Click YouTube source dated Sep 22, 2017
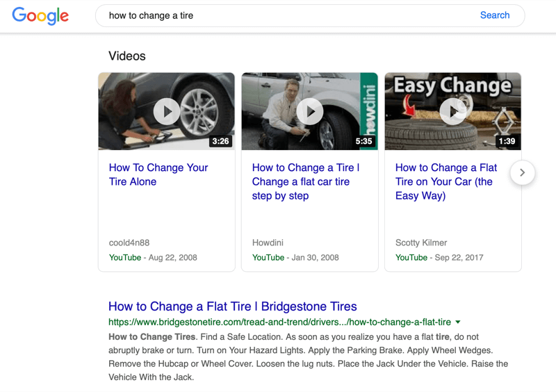 pos(411,258)
